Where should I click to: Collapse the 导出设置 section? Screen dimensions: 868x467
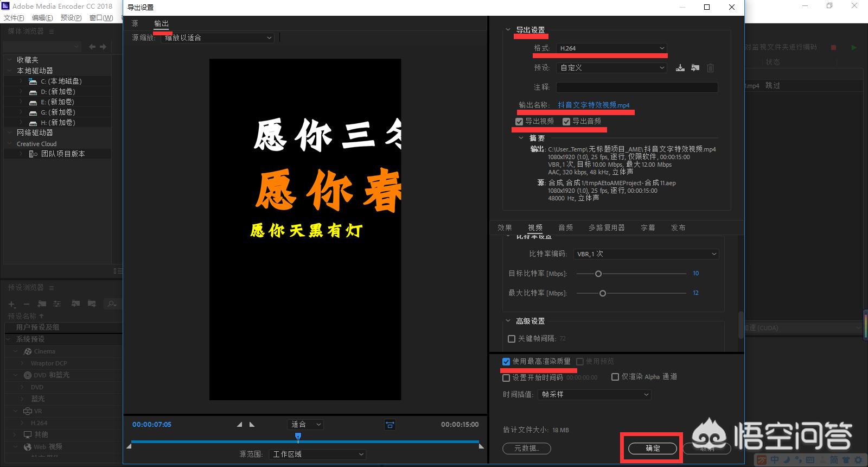pos(508,30)
